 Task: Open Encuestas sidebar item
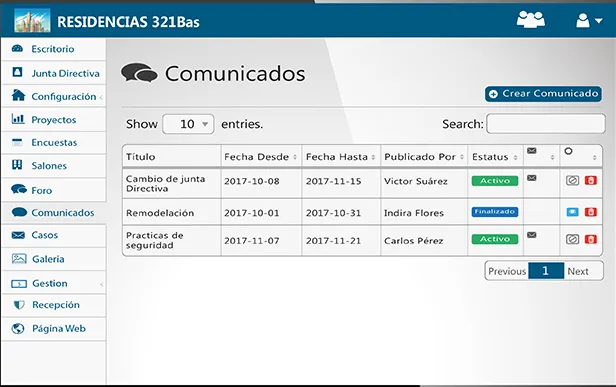pyautogui.click(x=53, y=143)
